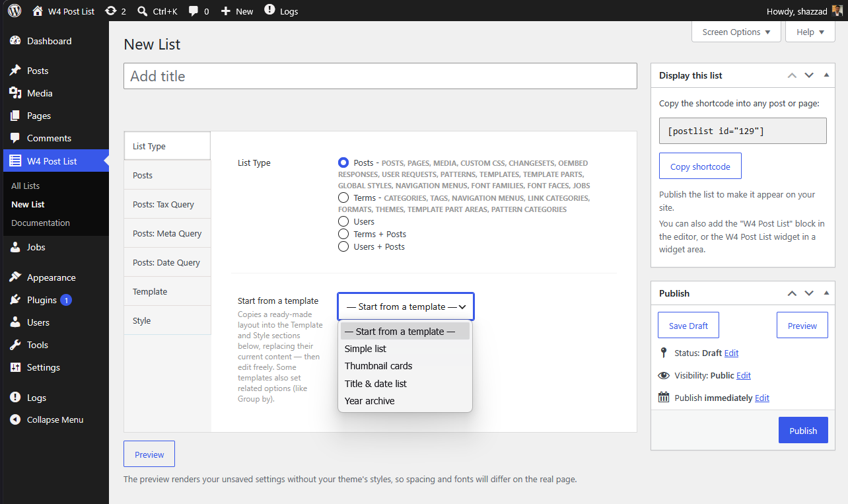Open the Posts: Meta Query tab

tap(167, 233)
